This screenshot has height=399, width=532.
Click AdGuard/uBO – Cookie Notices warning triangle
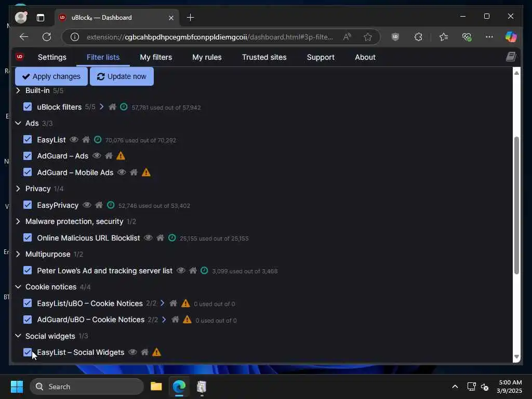tap(187, 320)
